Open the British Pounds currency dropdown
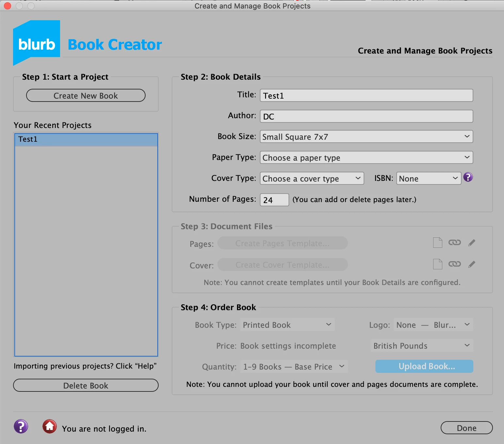The height and width of the screenshot is (444, 504). pos(422,346)
